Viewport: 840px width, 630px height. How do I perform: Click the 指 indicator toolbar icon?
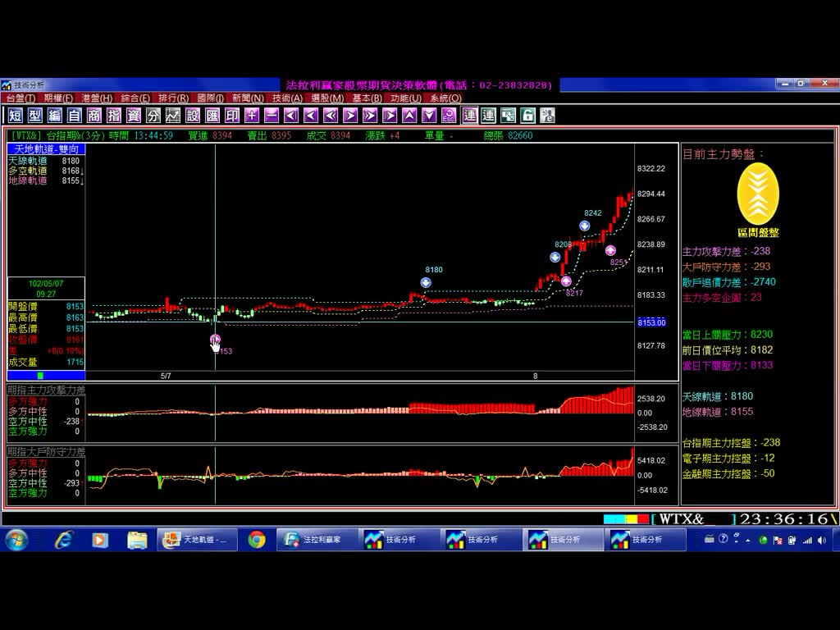click(114, 115)
